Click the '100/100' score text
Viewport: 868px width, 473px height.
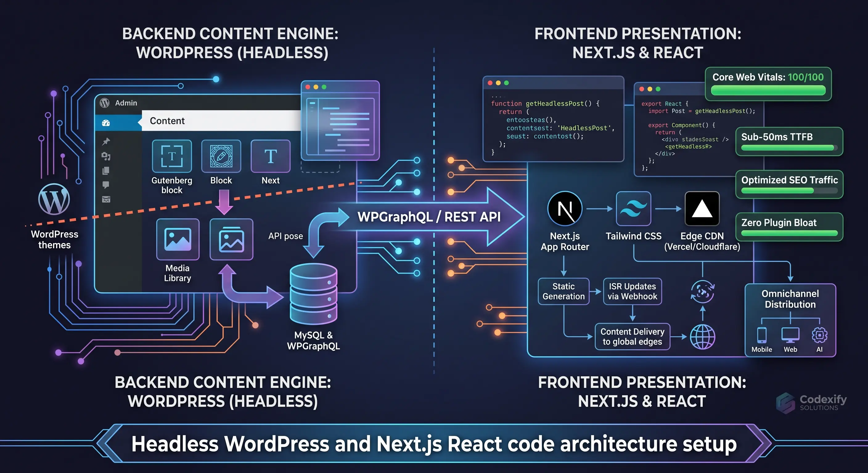806,77
